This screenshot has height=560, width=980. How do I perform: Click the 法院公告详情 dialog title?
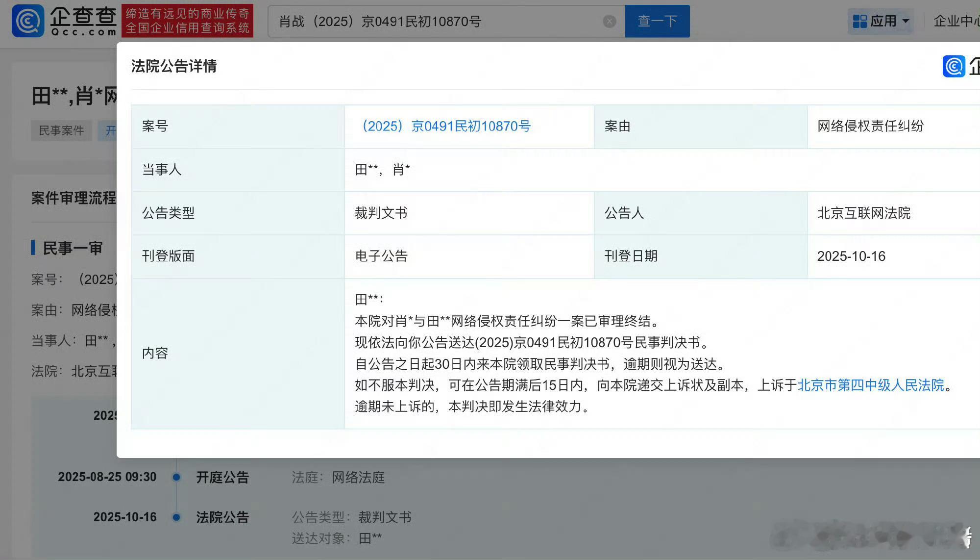click(x=174, y=66)
